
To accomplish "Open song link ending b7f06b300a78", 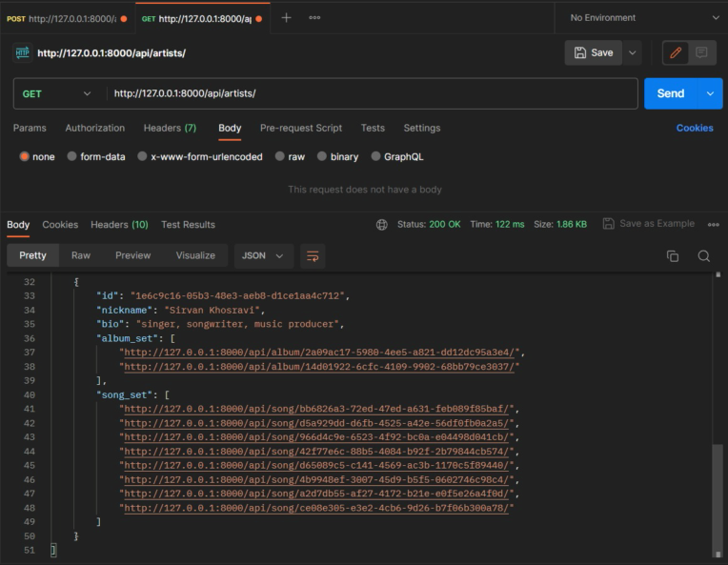I will pos(316,509).
